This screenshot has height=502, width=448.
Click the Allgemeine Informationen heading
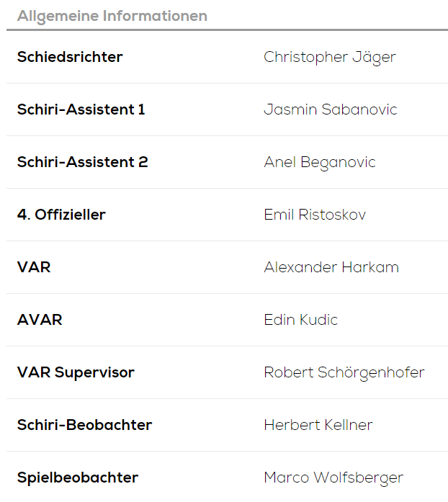(x=112, y=16)
